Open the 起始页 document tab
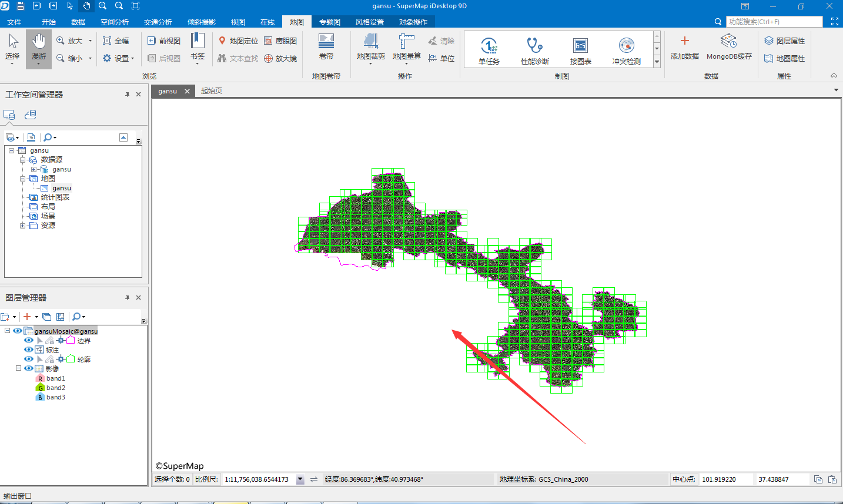 212,91
